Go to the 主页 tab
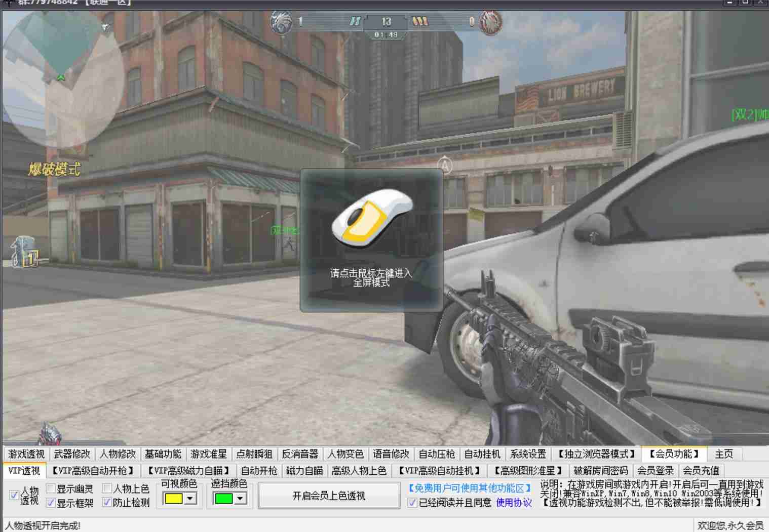The image size is (769, 532). (724, 454)
